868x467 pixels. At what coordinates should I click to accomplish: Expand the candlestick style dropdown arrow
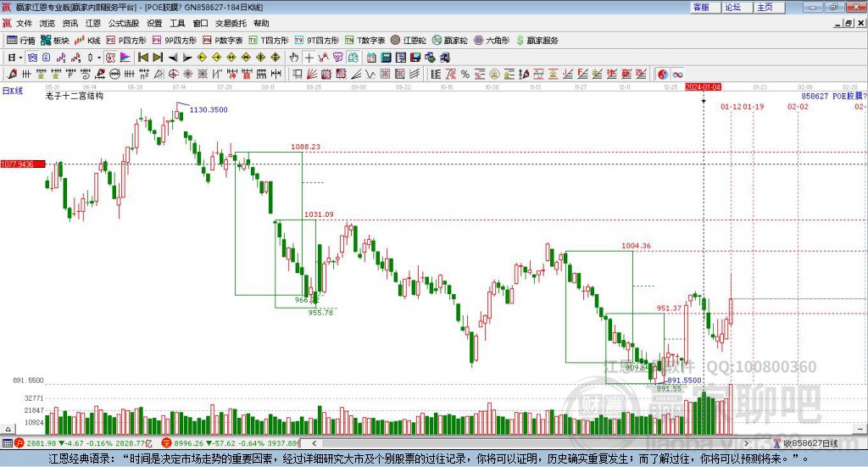click(x=99, y=58)
